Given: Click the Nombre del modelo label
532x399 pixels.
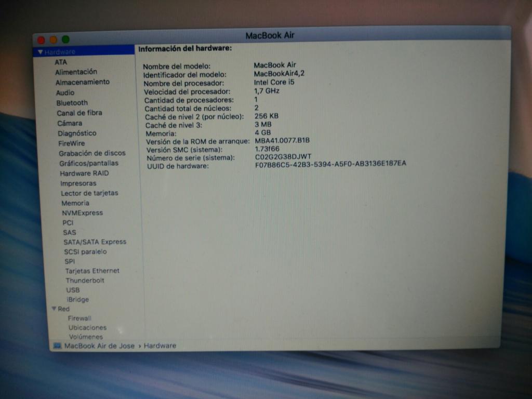Looking at the screenshot, I should point(177,66).
